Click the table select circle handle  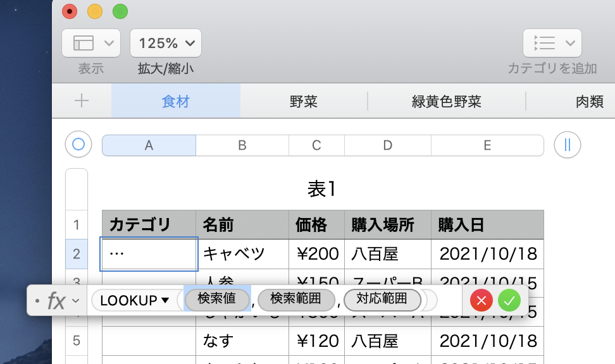[x=78, y=145]
